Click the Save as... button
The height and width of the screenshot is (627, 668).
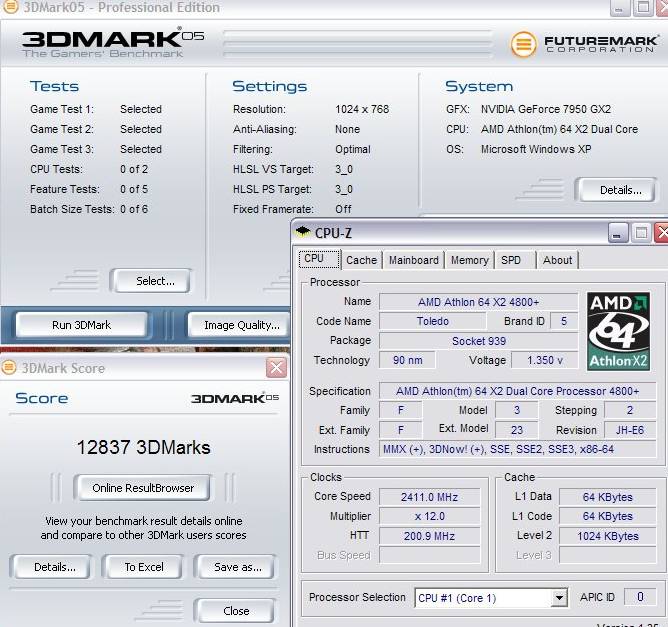[x=235, y=567]
